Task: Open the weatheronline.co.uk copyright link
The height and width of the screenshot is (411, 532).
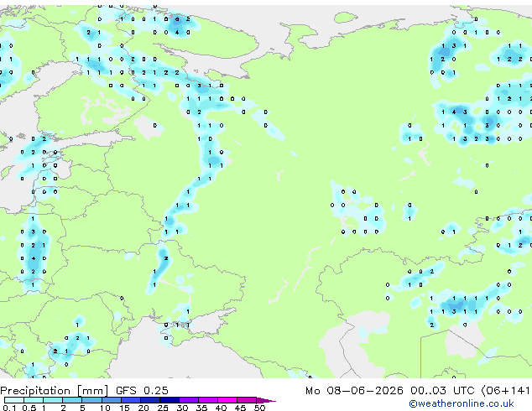Action: [x=461, y=403]
